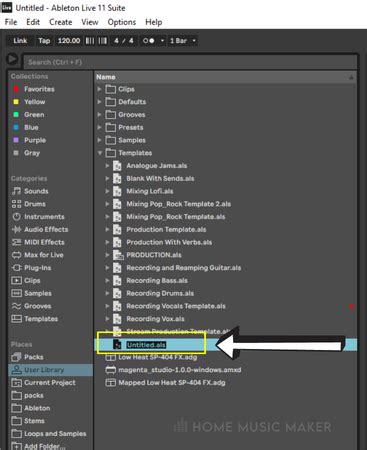Open the packs folder in Places
This screenshot has height=450, width=367.
coord(28,395)
